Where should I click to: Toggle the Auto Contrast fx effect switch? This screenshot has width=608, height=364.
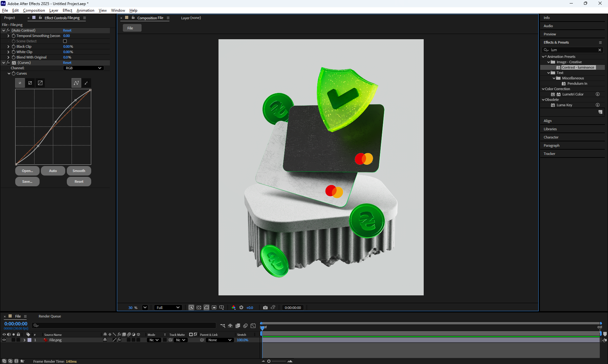pyautogui.click(x=8, y=30)
